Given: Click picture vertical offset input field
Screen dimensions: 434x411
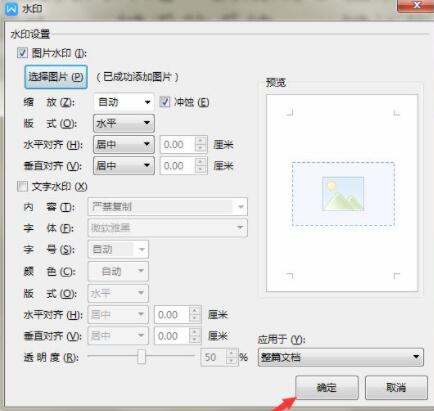Looking at the screenshot, I should point(177,166).
